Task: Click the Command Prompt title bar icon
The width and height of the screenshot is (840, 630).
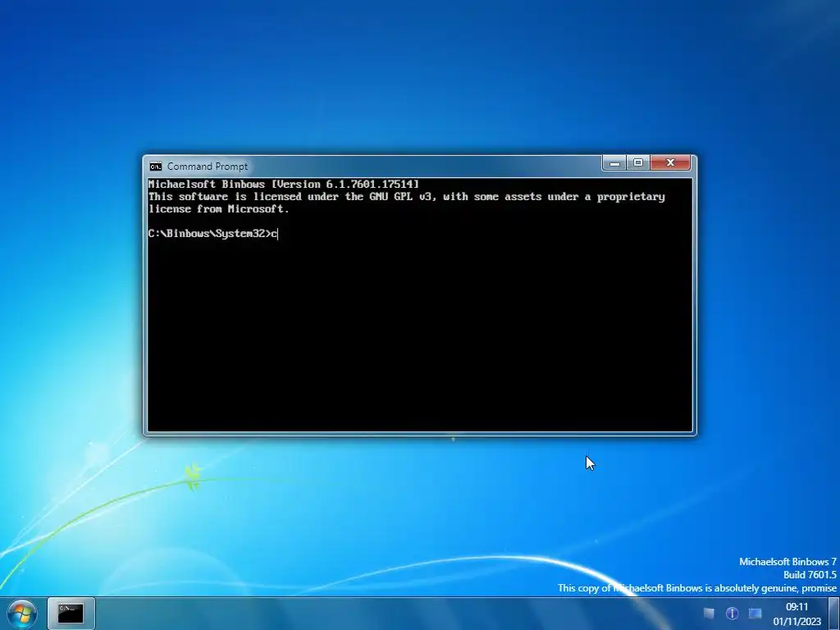Action: tap(155, 166)
